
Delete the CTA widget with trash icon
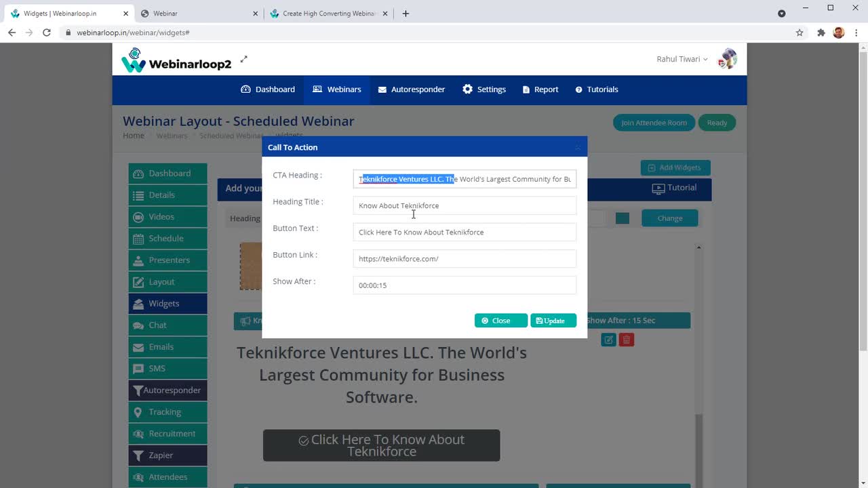coord(627,340)
